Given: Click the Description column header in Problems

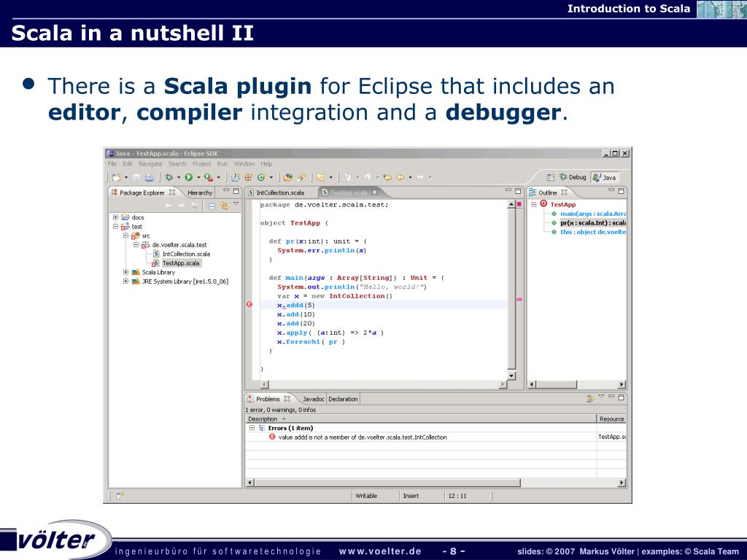Looking at the screenshot, I should point(263,419).
